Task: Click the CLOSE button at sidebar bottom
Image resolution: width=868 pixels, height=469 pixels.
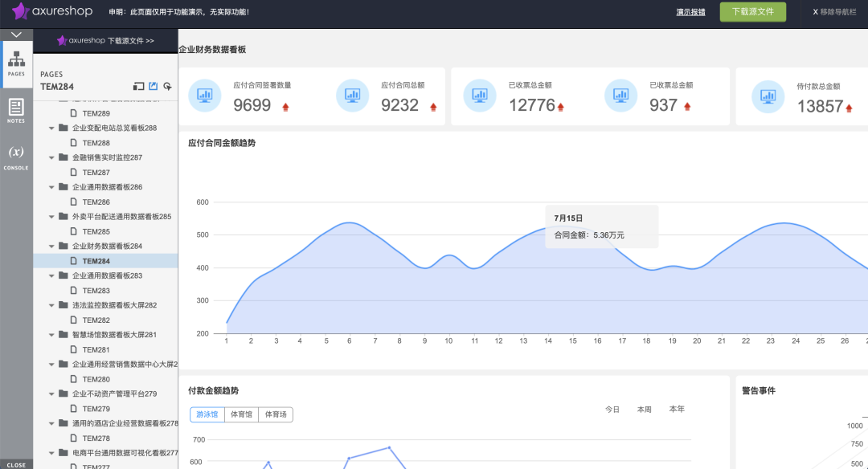Action: tap(16, 464)
